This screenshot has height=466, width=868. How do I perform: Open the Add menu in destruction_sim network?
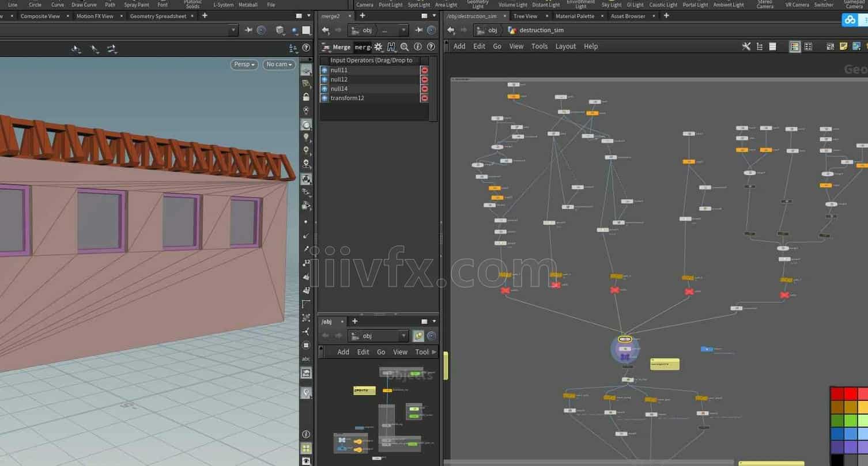459,46
